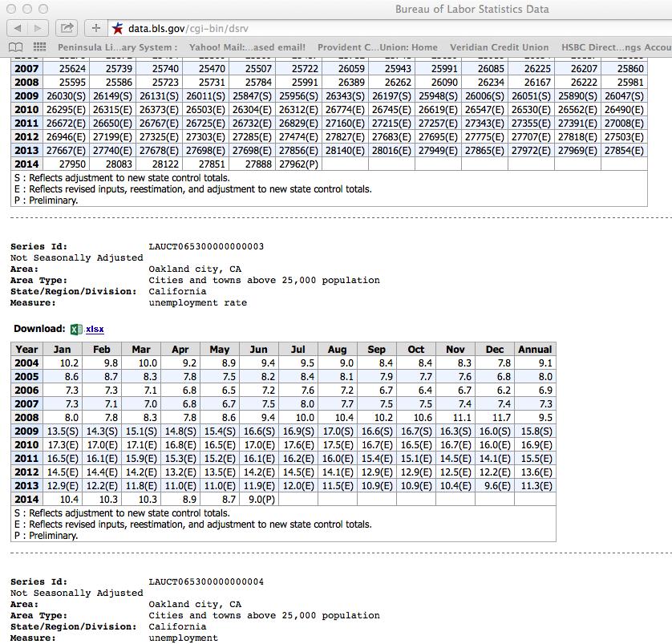Click the 'S : Reflects adjustment' footnote in top table
The image size is (672, 644).
(122, 178)
